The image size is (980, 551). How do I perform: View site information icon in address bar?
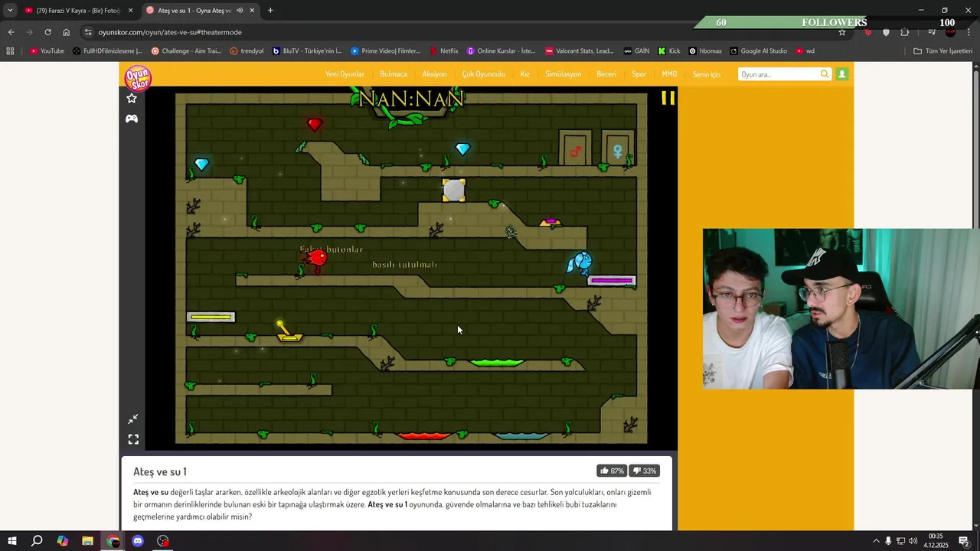(88, 32)
